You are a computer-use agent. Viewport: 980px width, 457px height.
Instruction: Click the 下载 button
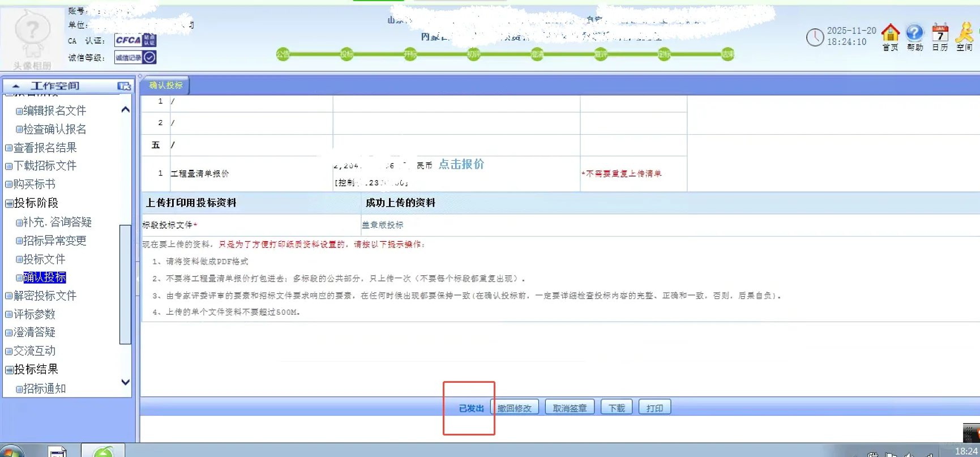coord(617,408)
